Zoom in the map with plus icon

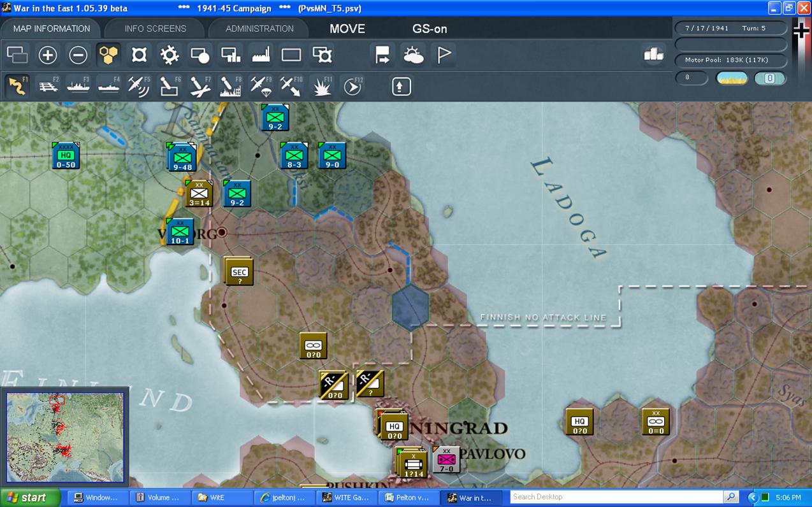coord(48,55)
